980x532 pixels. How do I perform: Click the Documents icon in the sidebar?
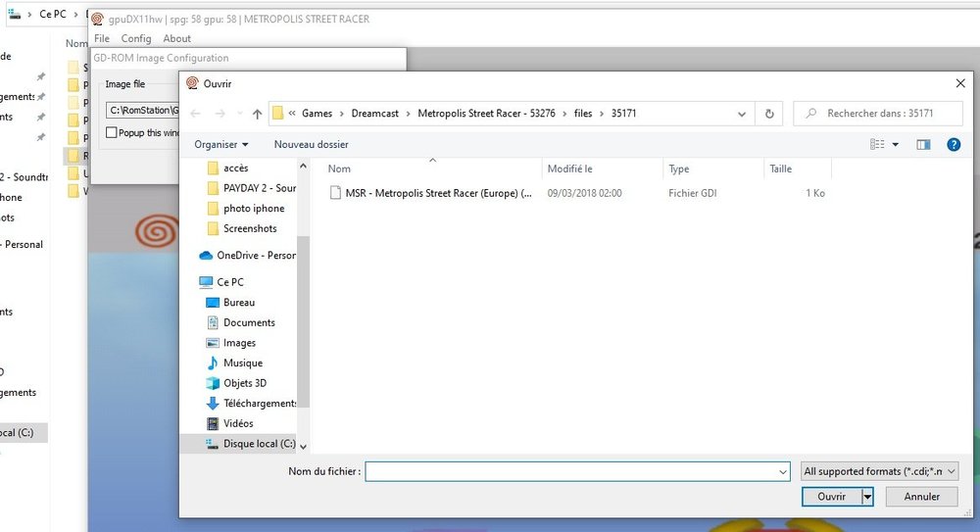pos(213,322)
